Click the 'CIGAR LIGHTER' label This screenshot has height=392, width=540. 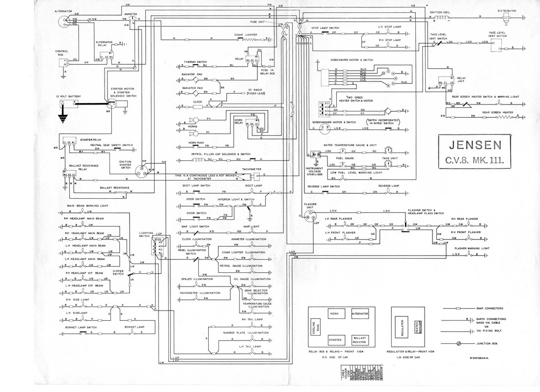coord(245,35)
